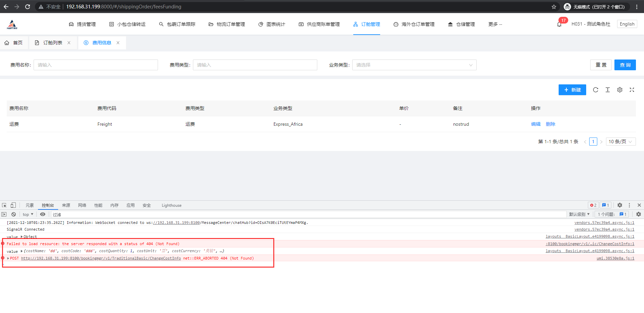Screen dimensions: 644x313
Task: Open the 10 条/页 page size dropdown
Action: pos(620,142)
